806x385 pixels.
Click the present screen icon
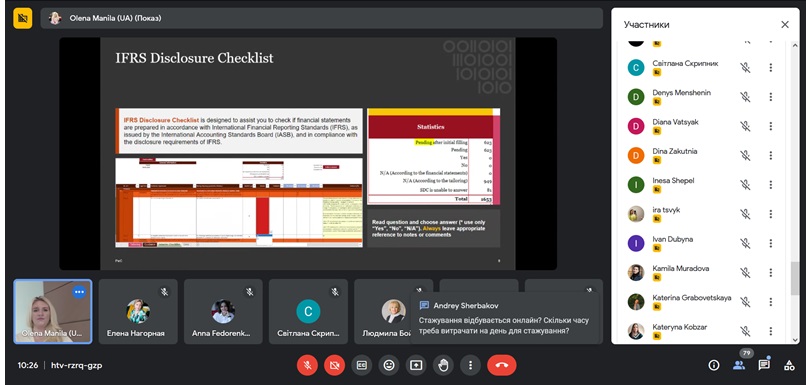tap(416, 365)
